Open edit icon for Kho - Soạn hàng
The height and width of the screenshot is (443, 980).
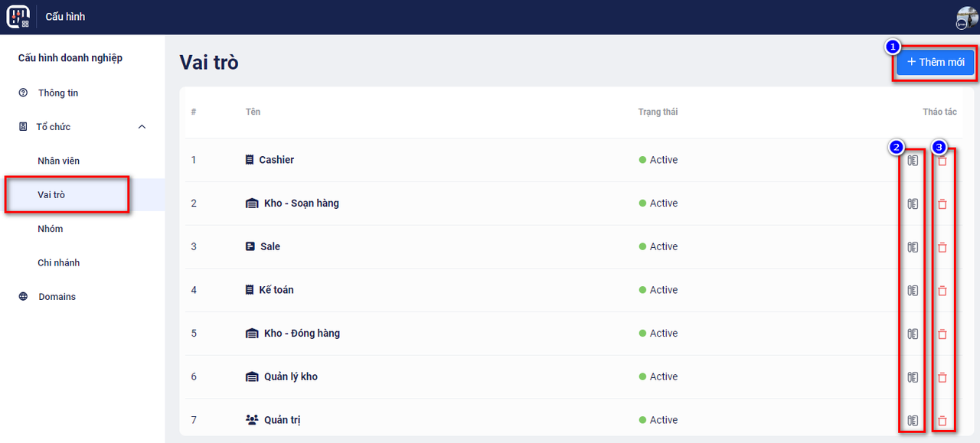pyautogui.click(x=913, y=204)
